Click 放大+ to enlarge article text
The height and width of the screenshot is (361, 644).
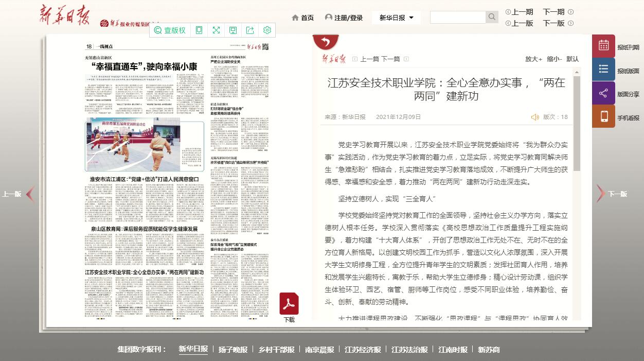coord(533,59)
